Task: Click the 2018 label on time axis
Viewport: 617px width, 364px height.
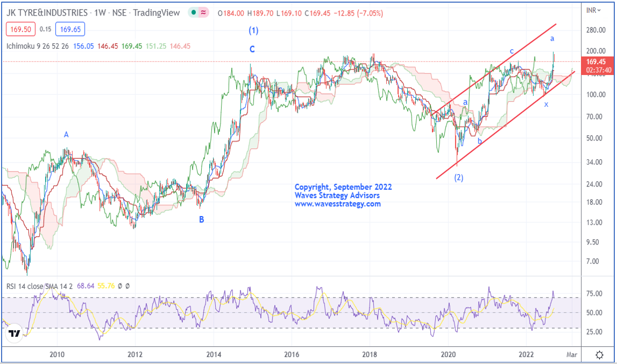Action: (370, 354)
